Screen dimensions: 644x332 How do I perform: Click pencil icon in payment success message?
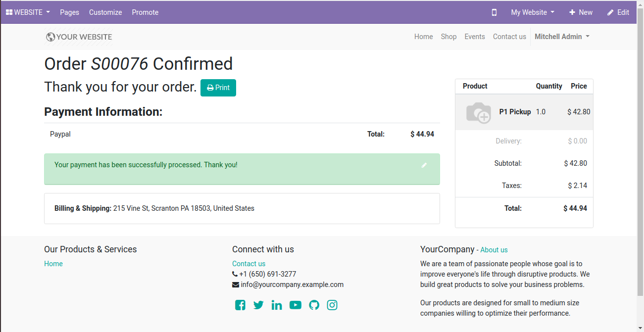coord(424,165)
